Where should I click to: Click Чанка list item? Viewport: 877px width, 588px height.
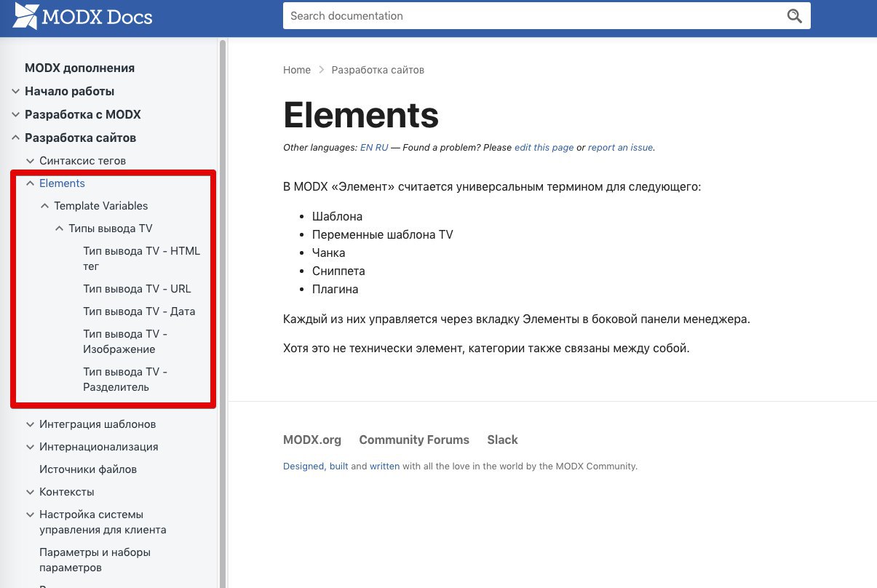[x=328, y=253]
